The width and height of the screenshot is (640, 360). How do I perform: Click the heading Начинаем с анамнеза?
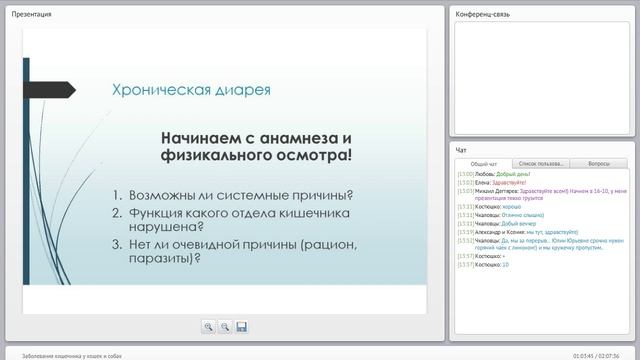click(x=256, y=146)
